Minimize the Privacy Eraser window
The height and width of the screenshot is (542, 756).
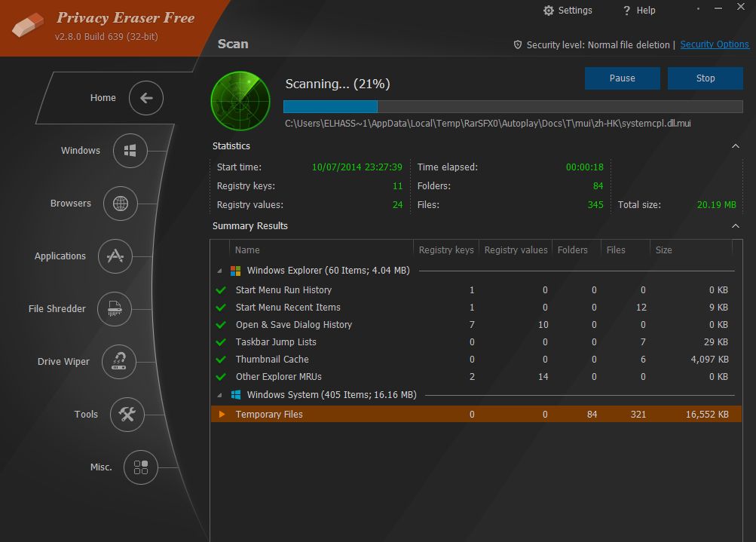coord(718,8)
